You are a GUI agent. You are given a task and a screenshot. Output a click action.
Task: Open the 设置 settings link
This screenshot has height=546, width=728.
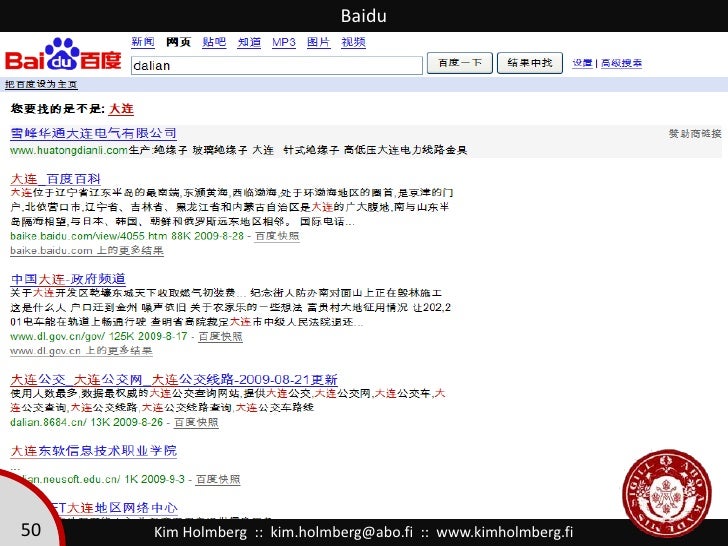582,63
